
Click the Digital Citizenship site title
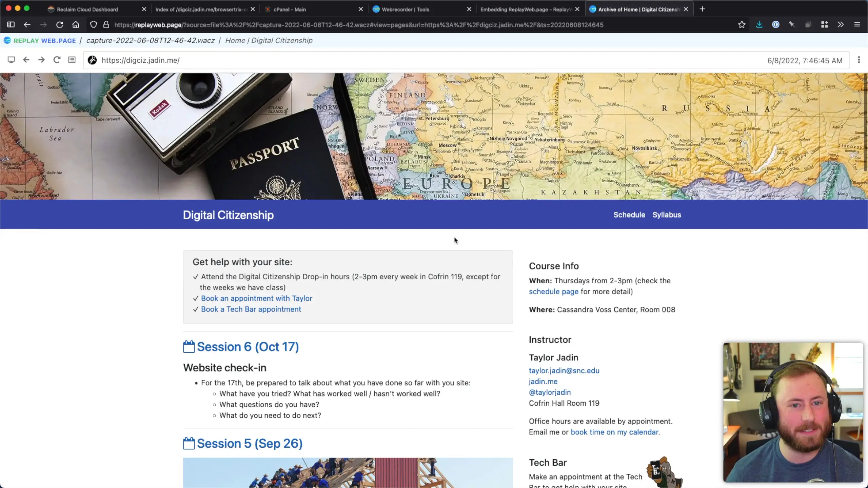click(x=228, y=215)
